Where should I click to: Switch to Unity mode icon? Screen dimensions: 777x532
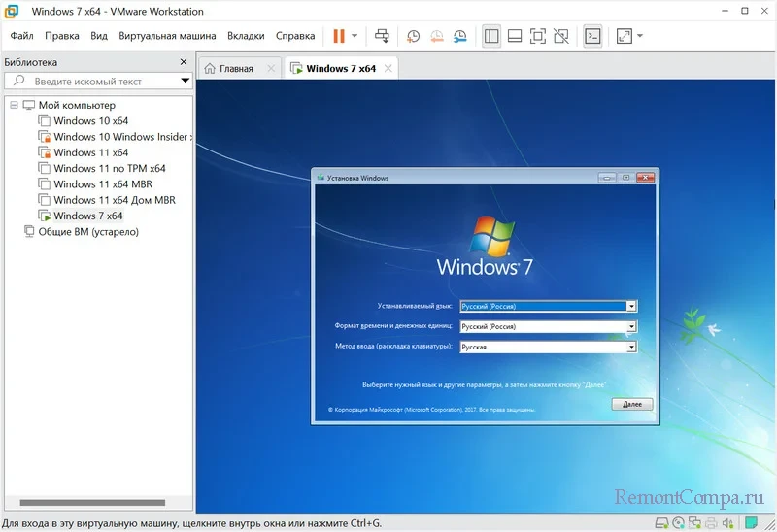(x=561, y=36)
